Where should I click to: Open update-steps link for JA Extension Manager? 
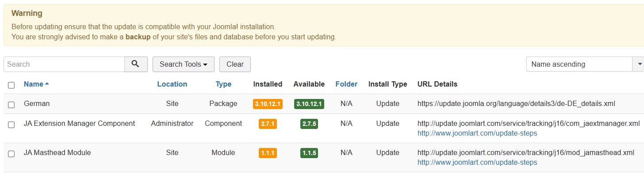[x=477, y=133]
